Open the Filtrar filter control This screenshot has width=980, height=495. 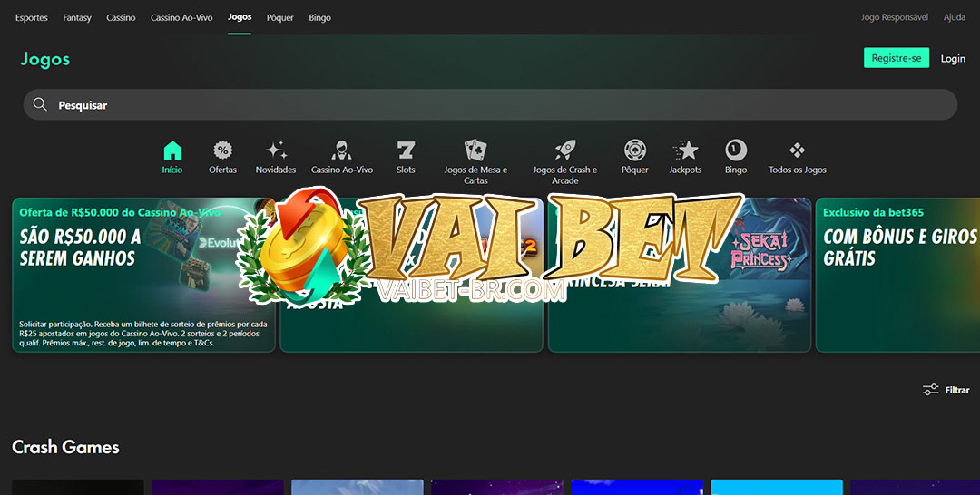(946, 390)
